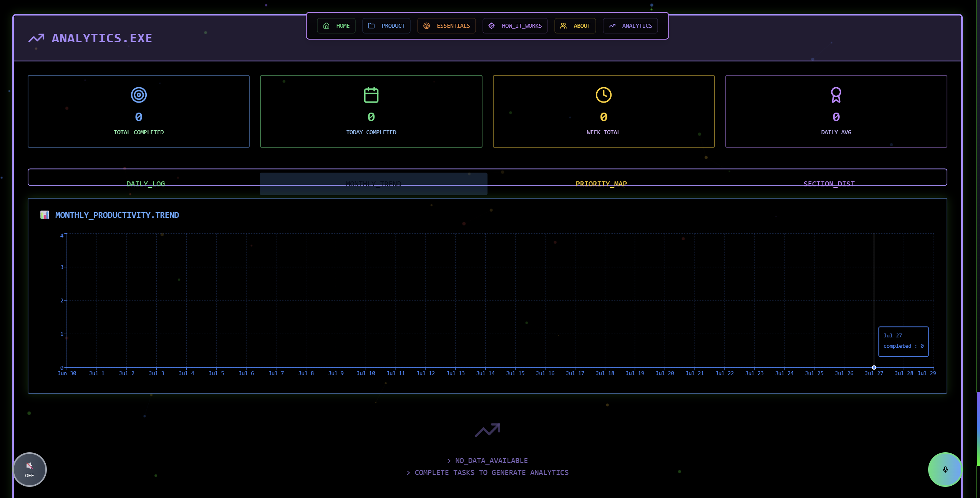The height and width of the screenshot is (498, 980).
Task: Switch to the SECTION_DIST tab
Action: pos(829,184)
